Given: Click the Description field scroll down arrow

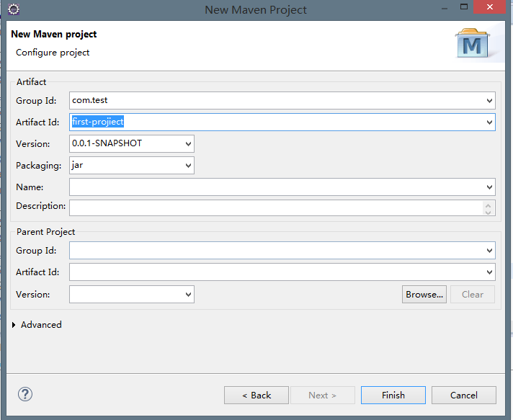Looking at the screenshot, I should pos(488,213).
